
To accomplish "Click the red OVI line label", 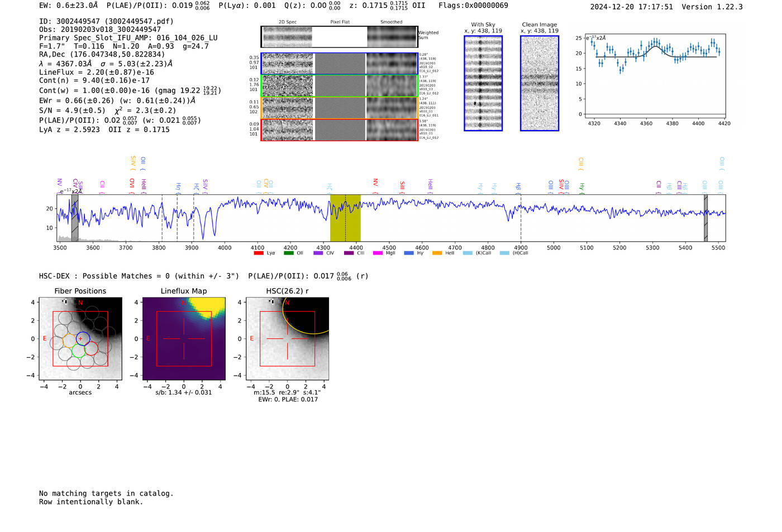I will (x=132, y=185).
